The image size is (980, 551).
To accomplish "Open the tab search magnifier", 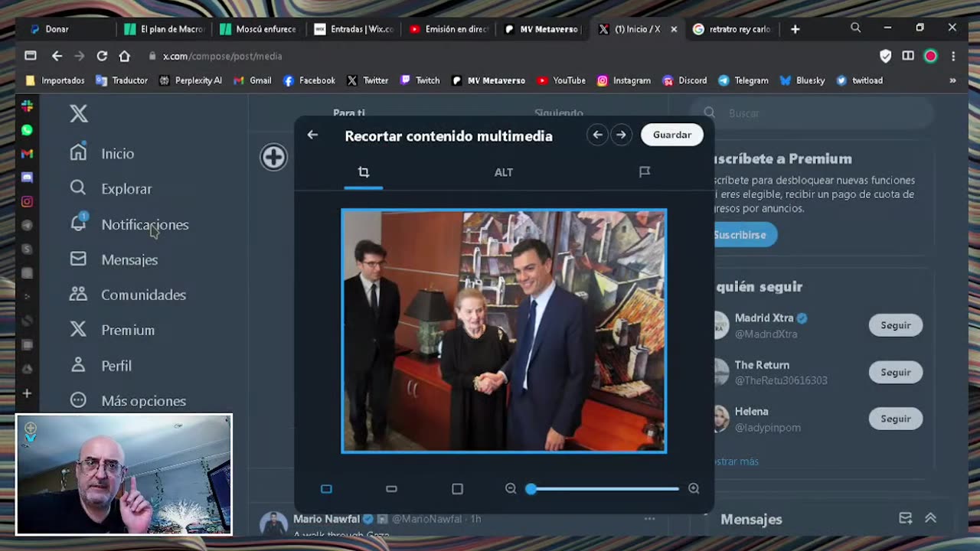I will [x=856, y=28].
